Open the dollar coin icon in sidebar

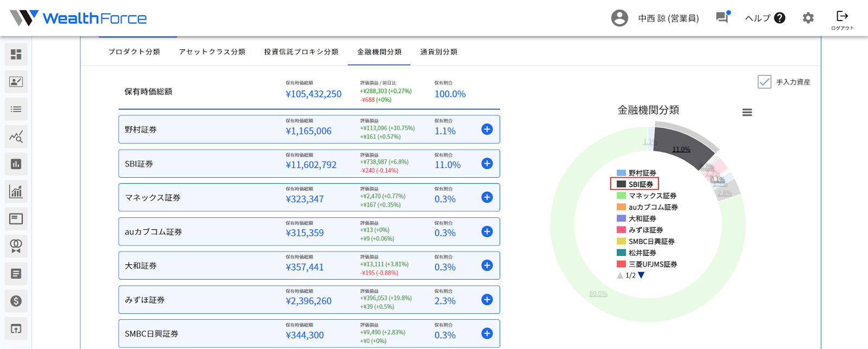tap(16, 301)
